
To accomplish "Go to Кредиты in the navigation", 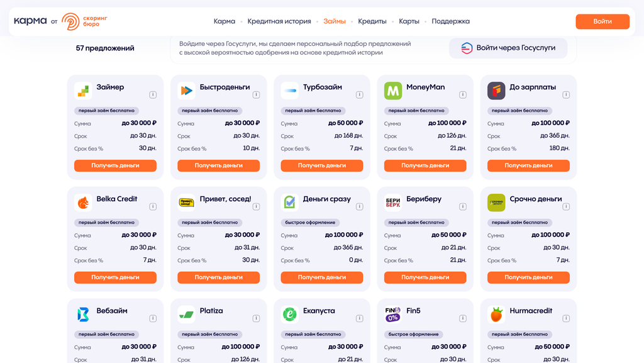I will (372, 21).
